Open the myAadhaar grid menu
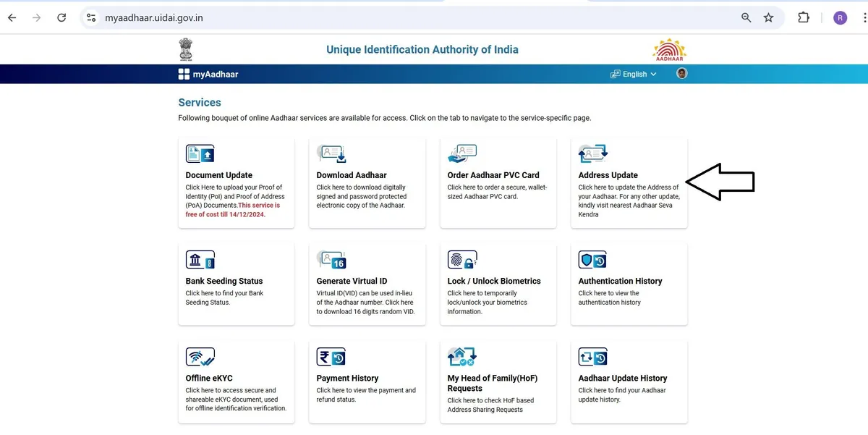Image resolution: width=868 pixels, height=435 pixels. coord(184,74)
